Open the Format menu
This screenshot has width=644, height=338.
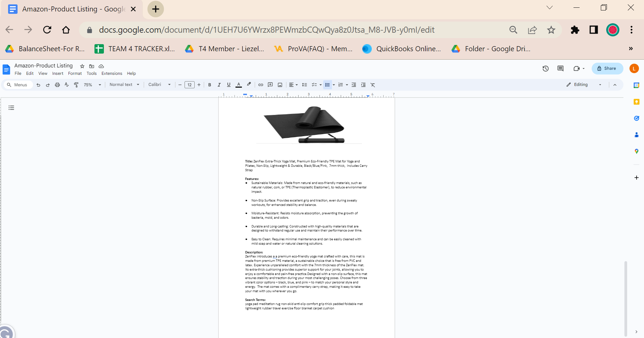75,73
